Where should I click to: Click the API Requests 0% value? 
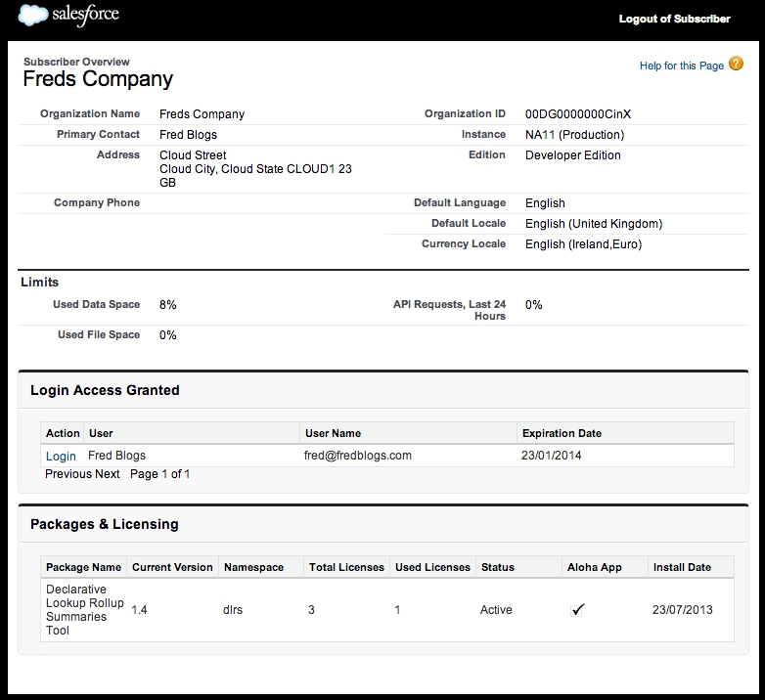(533, 305)
